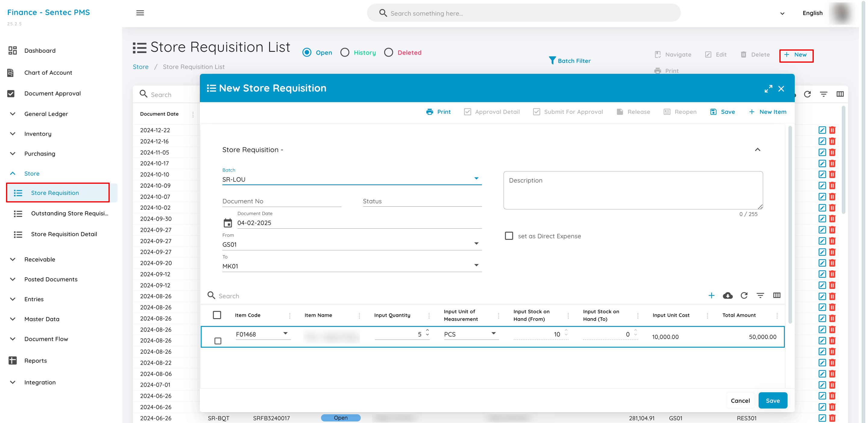Tick the select-all checkbox in items header
The image size is (868, 423).
pyautogui.click(x=217, y=315)
